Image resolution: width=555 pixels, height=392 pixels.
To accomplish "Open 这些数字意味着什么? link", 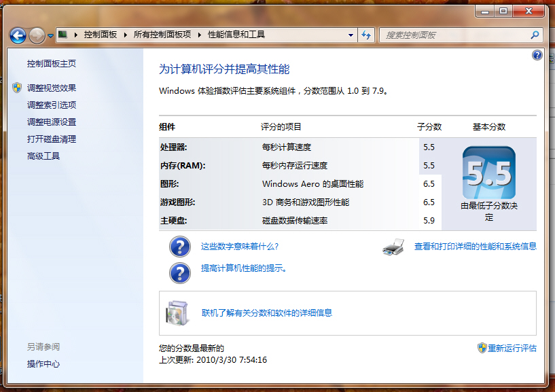I will [240, 247].
